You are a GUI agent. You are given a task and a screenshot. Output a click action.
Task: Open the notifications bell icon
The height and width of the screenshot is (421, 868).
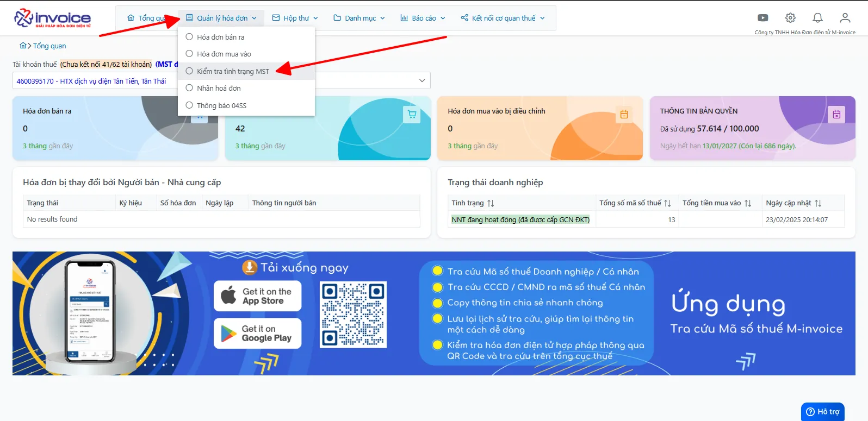click(817, 18)
